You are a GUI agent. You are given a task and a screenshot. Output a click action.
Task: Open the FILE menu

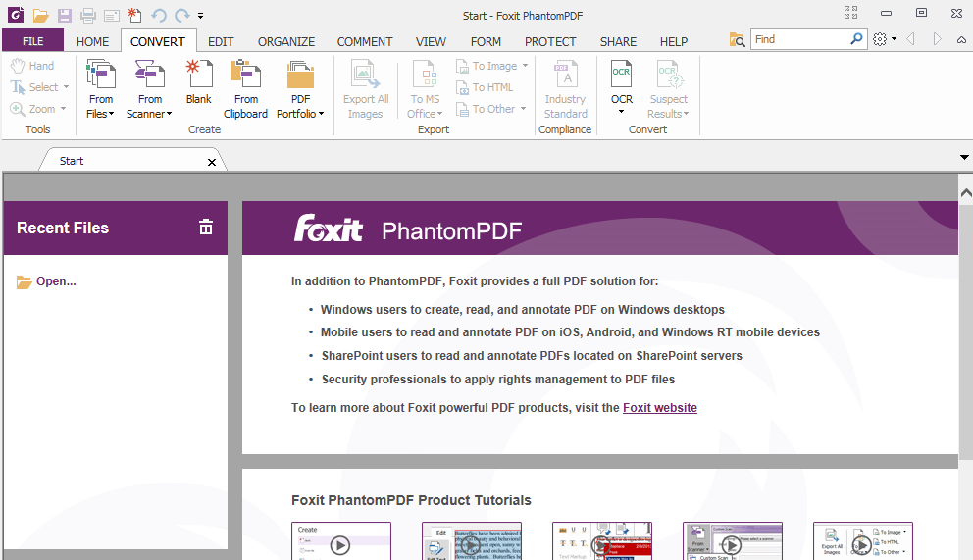pos(33,41)
